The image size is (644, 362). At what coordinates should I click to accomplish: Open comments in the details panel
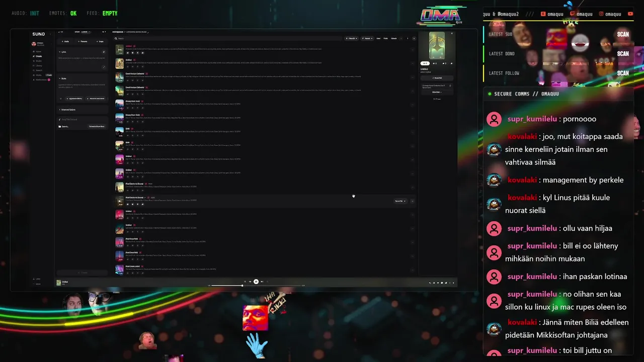click(x=443, y=63)
